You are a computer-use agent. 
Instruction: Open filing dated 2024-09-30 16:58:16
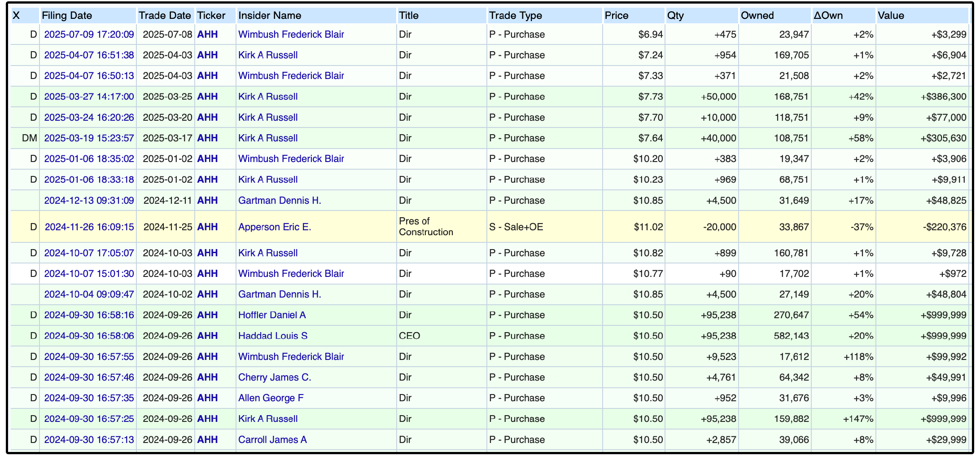click(x=89, y=315)
